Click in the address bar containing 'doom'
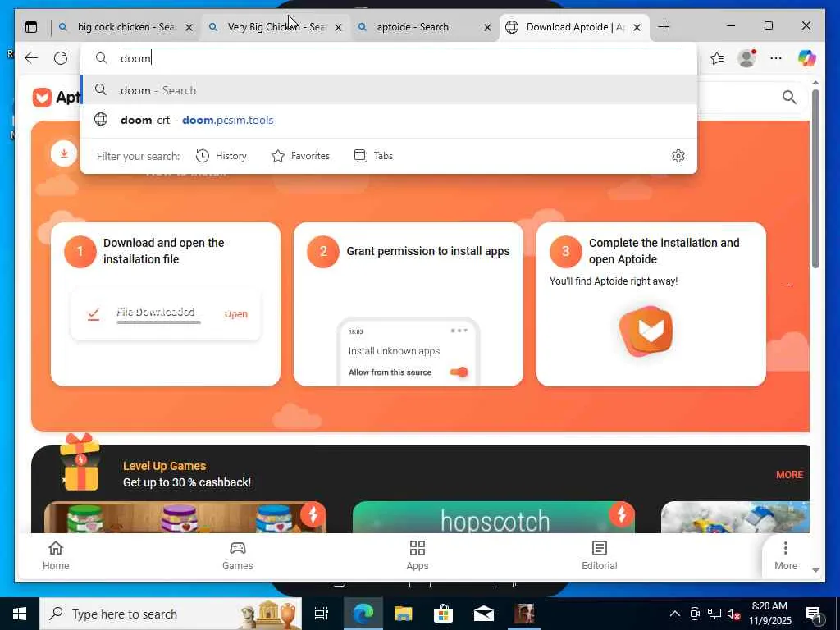This screenshot has width=840, height=630. coord(388,58)
